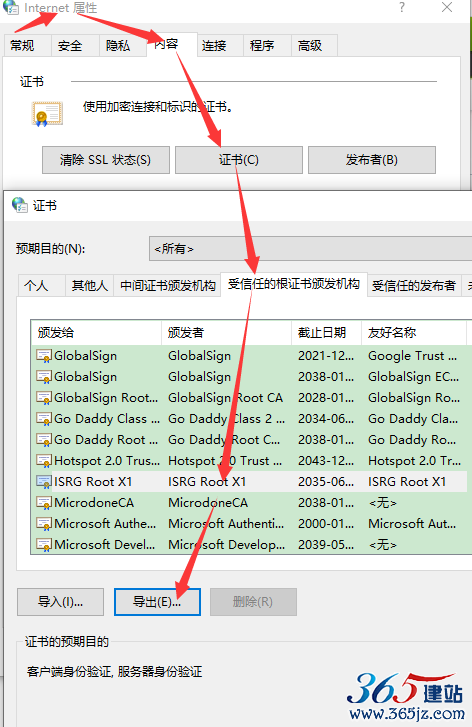This screenshot has width=472, height=727.
Task: Click the disabled 删除(R) button
Action: click(253, 602)
